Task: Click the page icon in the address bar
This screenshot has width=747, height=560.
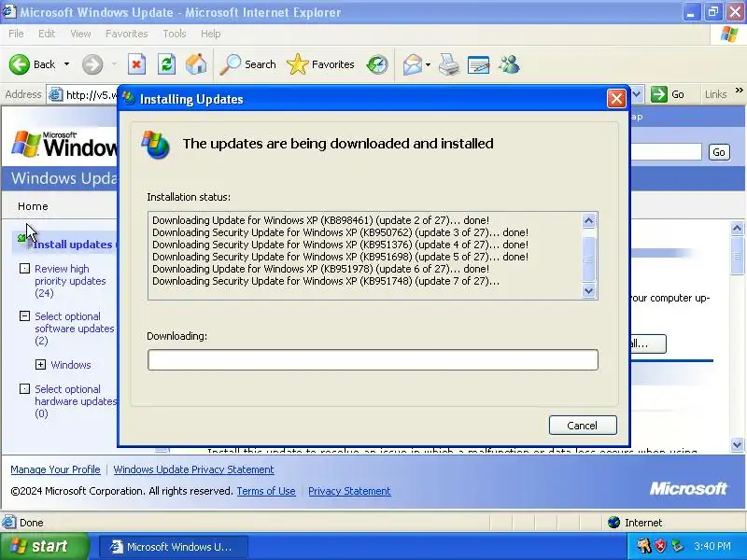Action: click(56, 94)
